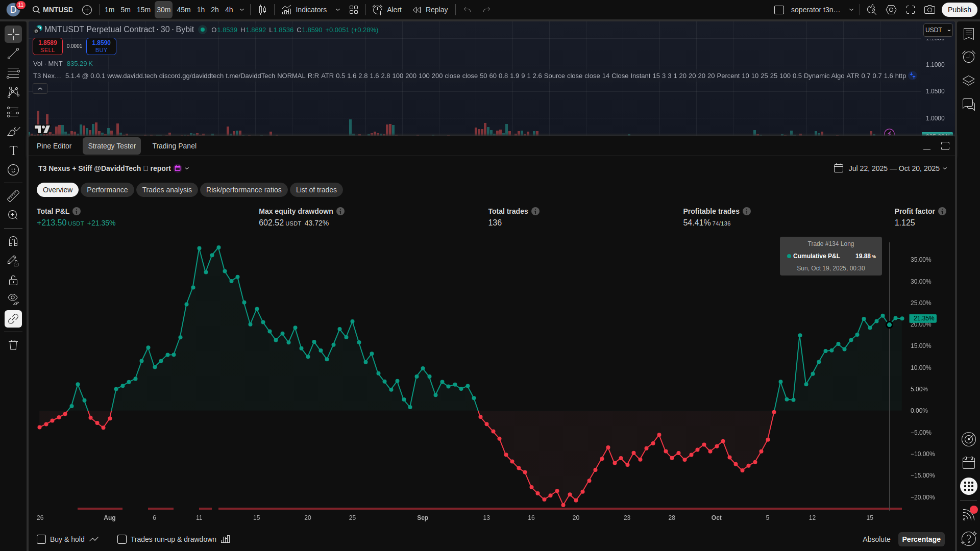Click the trash remove objects icon
The image size is (980, 551).
point(13,345)
